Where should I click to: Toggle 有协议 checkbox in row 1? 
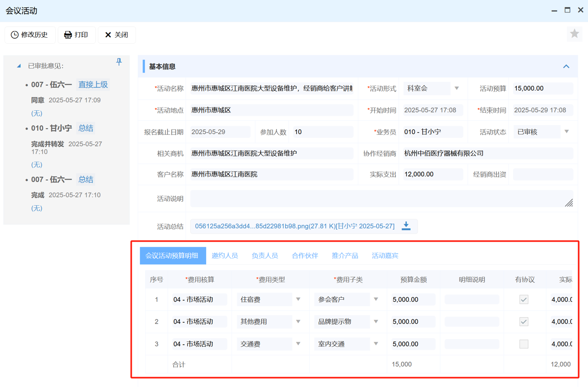tap(524, 300)
